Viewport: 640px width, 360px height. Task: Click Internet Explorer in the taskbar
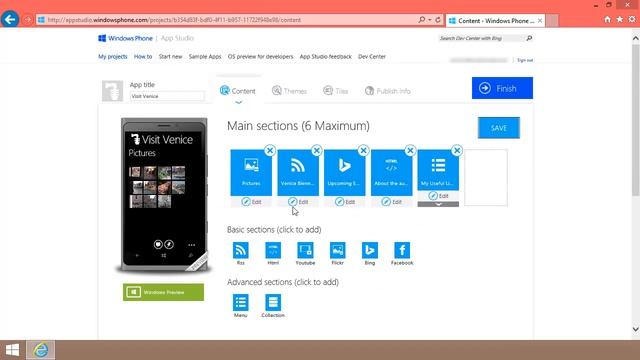pos(40,350)
